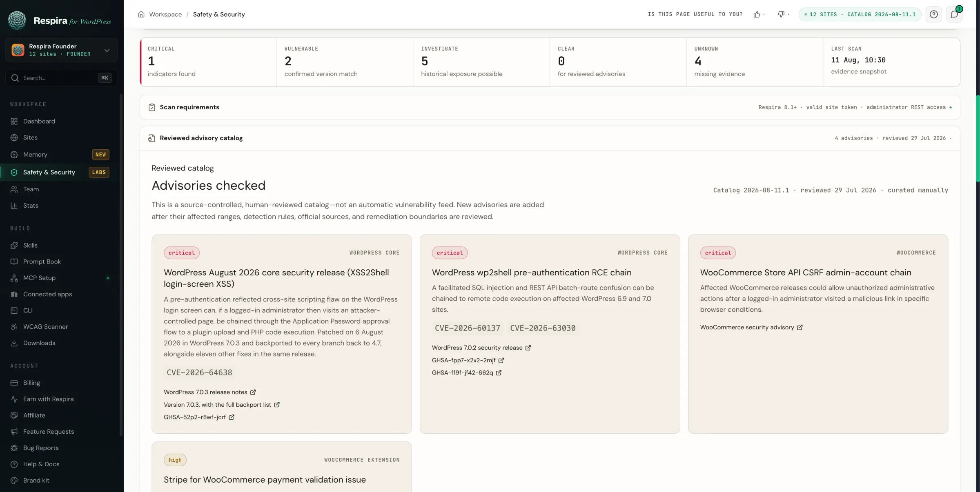This screenshot has height=492, width=980.
Task: Click the Reviewed advisory catalog icon
Action: tap(152, 138)
